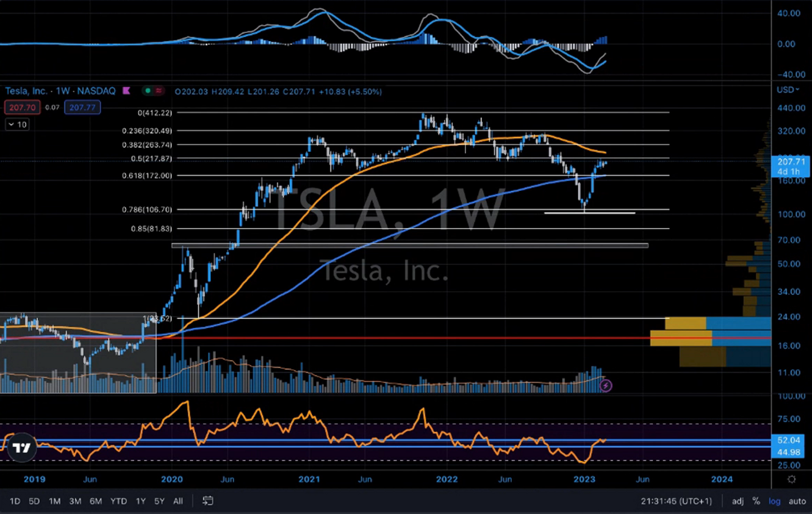The width and height of the screenshot is (812, 514).
Task: Toggle percent scale mode
Action: [756, 501]
